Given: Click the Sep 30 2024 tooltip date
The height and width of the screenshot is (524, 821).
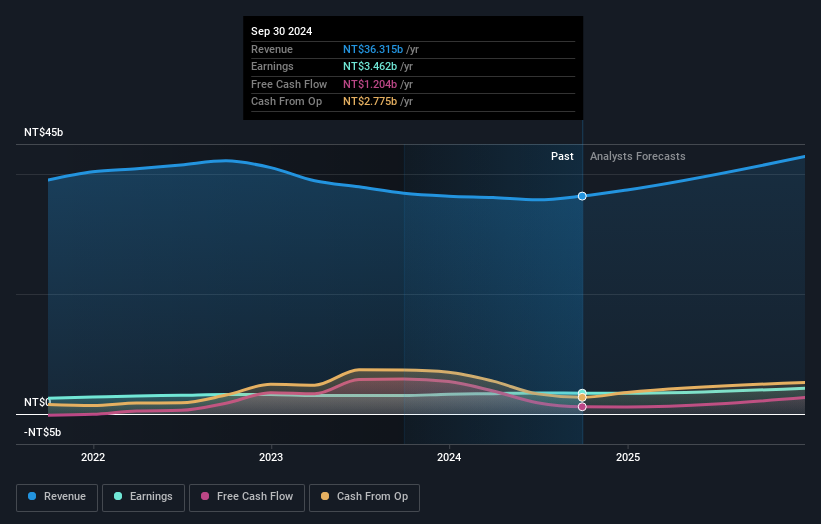Looking at the screenshot, I should (282, 31).
